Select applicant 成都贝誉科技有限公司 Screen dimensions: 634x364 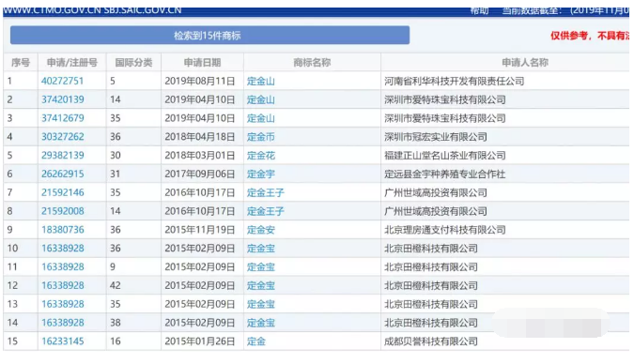click(430, 341)
